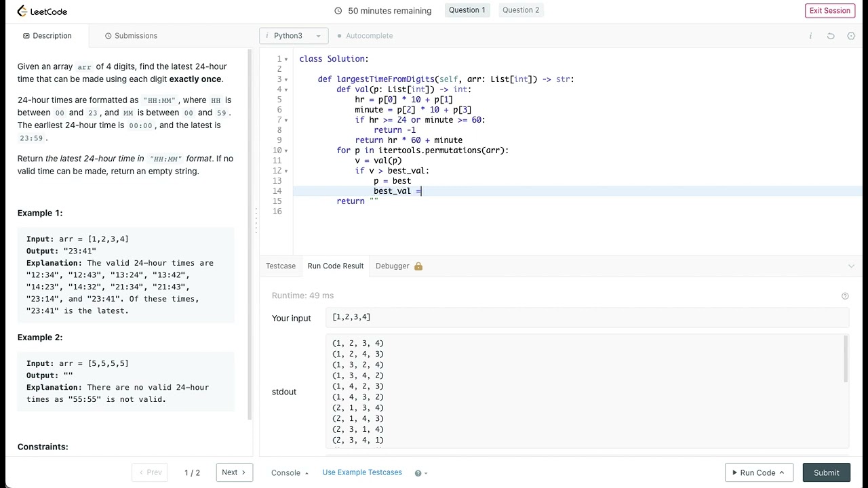Click Description tab document icon
The image size is (868, 488).
click(26, 36)
